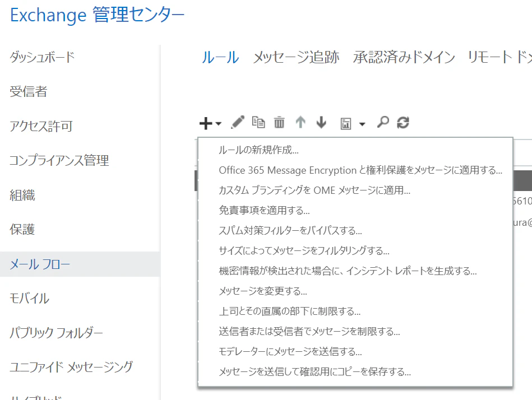Open コンプライアンス管理 in the sidebar
532x400 pixels.
59,160
